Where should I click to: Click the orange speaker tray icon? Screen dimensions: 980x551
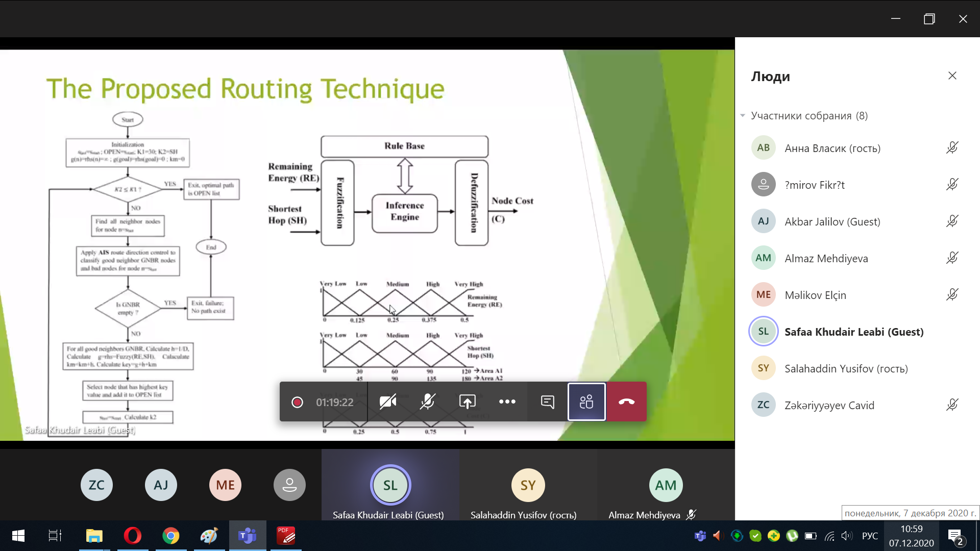[718, 536]
